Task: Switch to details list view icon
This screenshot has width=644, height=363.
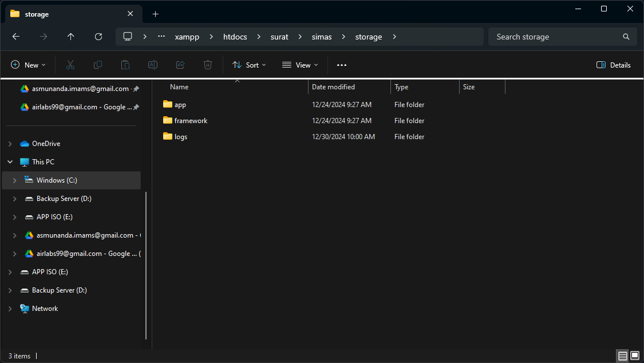Action: (622, 356)
